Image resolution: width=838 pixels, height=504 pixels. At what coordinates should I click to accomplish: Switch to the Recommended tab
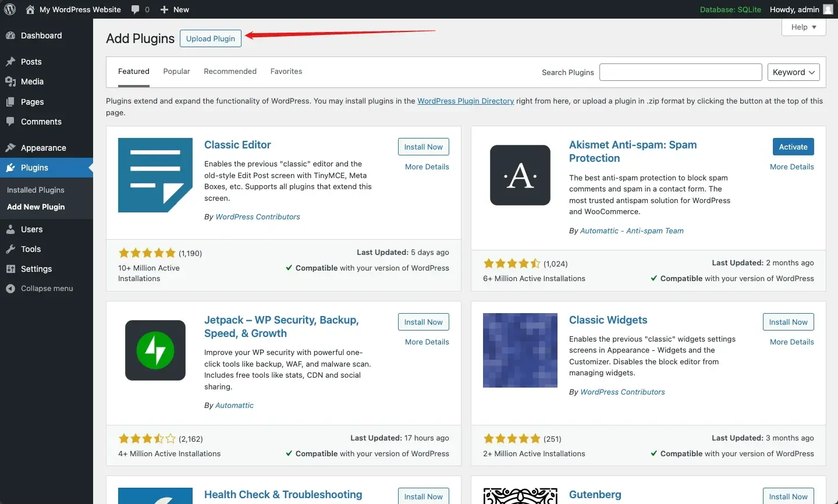(x=230, y=72)
